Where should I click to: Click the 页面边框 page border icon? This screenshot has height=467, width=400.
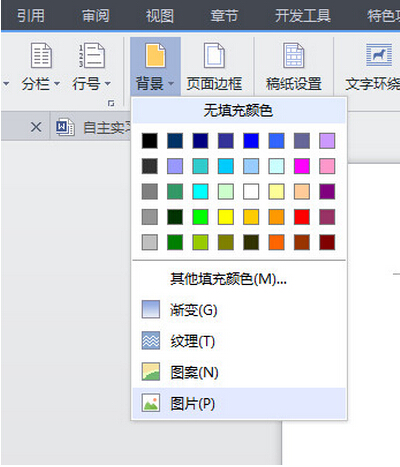[214, 55]
